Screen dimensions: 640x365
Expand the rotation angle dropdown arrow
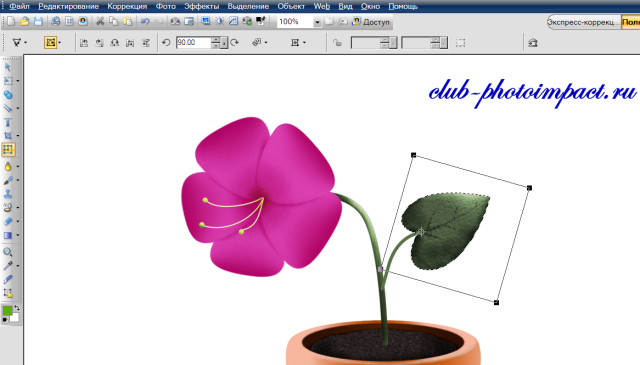click(x=224, y=43)
